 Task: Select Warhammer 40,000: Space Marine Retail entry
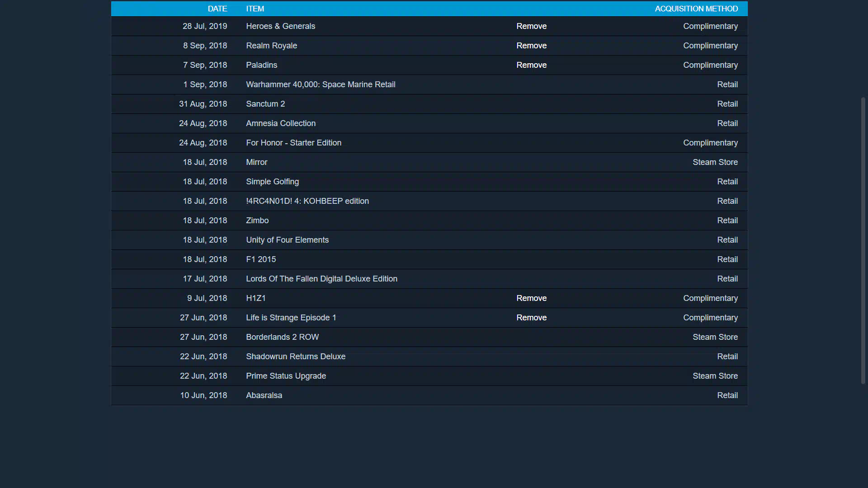pyautogui.click(x=321, y=84)
